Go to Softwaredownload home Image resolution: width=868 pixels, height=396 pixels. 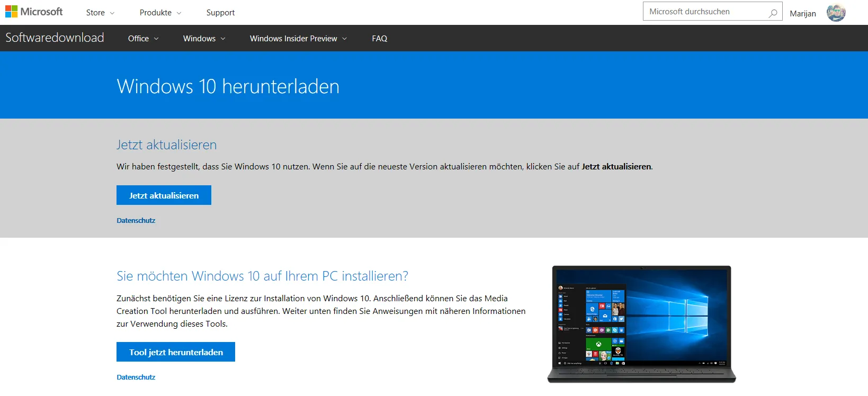pos(55,38)
